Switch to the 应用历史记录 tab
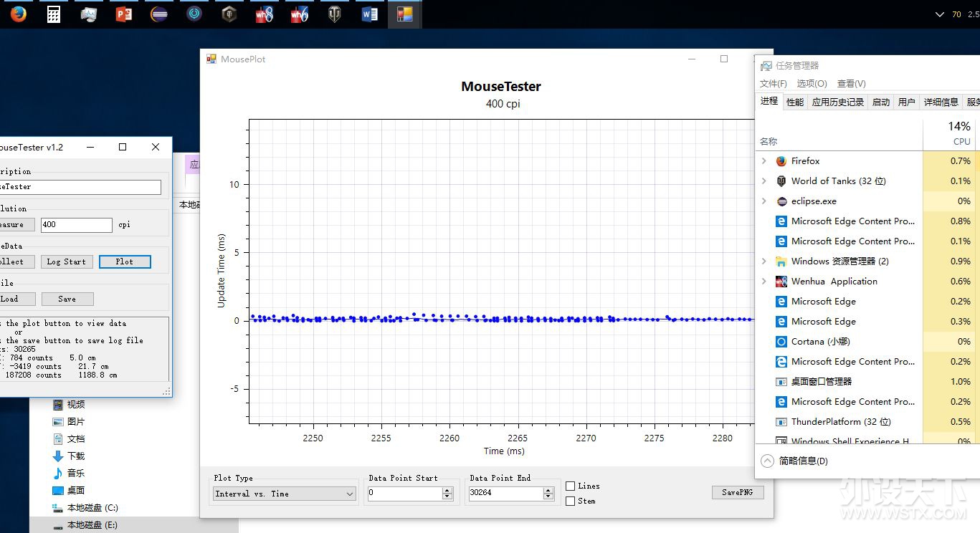The width and height of the screenshot is (980, 533). 837,102
